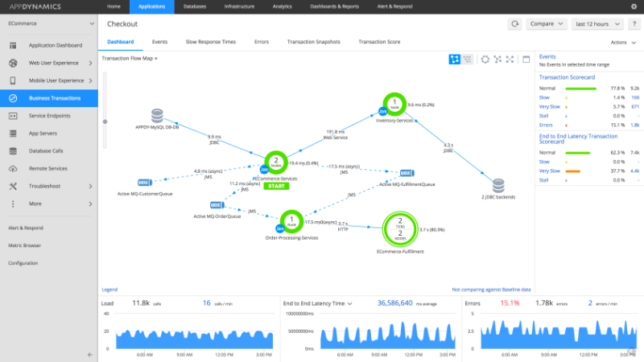Select Business Transactions in sidebar
644x362 pixels.
(49, 98)
